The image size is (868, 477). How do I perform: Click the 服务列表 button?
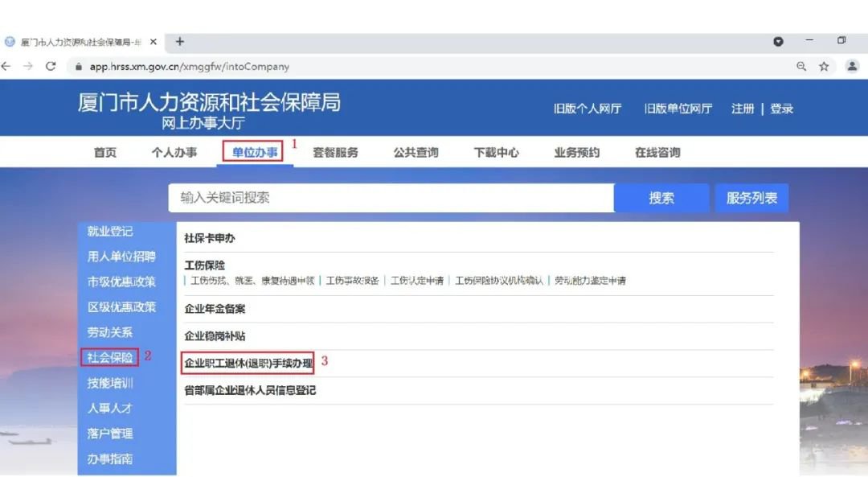(751, 198)
